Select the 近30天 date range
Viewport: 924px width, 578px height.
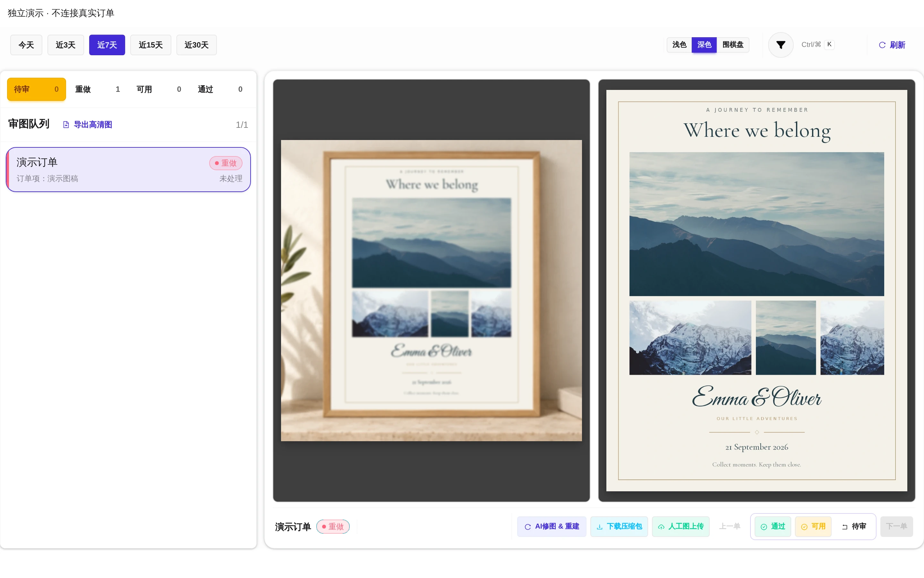[x=196, y=45]
